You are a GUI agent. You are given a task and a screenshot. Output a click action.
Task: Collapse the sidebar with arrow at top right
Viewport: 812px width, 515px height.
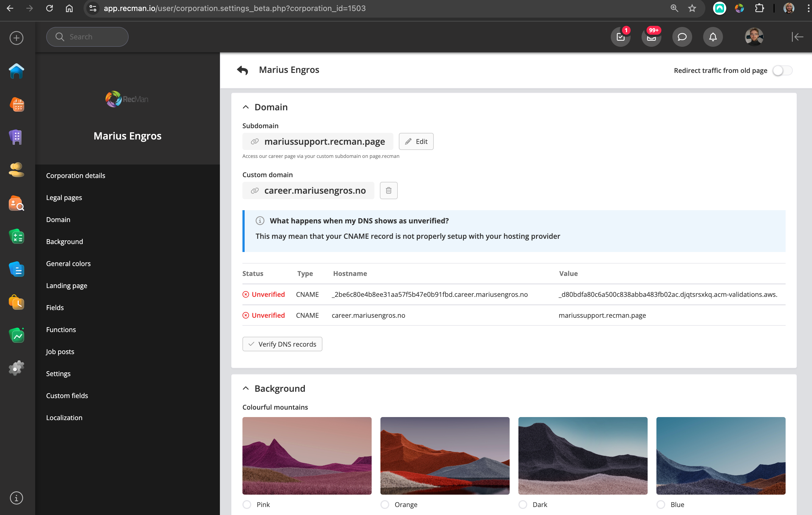pyautogui.click(x=797, y=37)
